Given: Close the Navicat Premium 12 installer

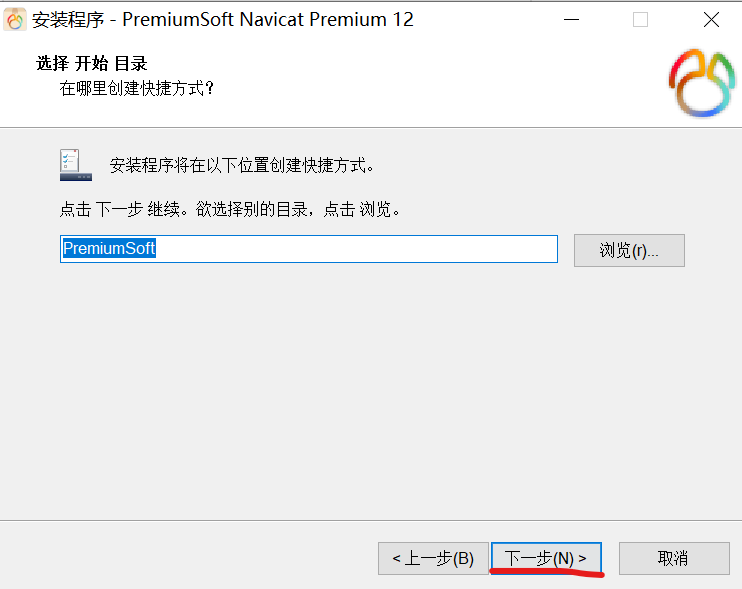Looking at the screenshot, I should click(711, 20).
